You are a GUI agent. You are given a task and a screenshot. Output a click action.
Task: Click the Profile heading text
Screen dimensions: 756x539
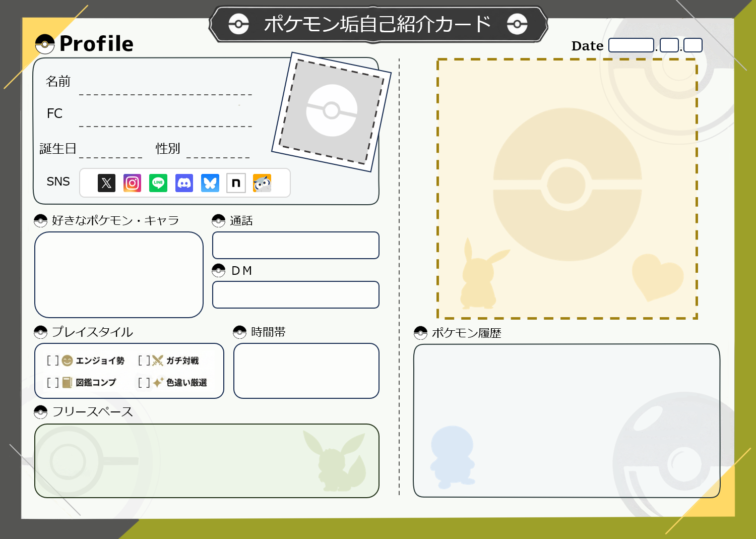pyautogui.click(x=96, y=44)
